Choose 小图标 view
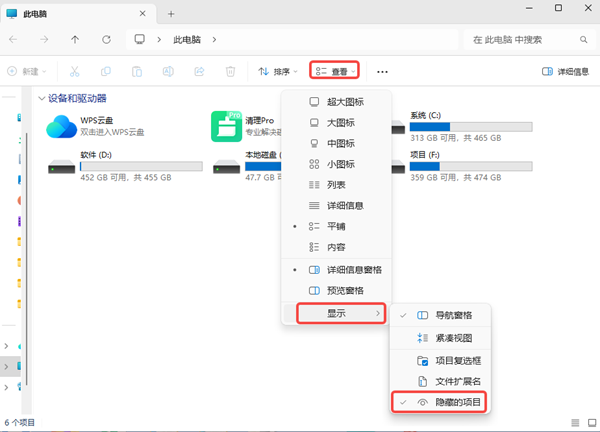The image size is (600, 432). 336,164
